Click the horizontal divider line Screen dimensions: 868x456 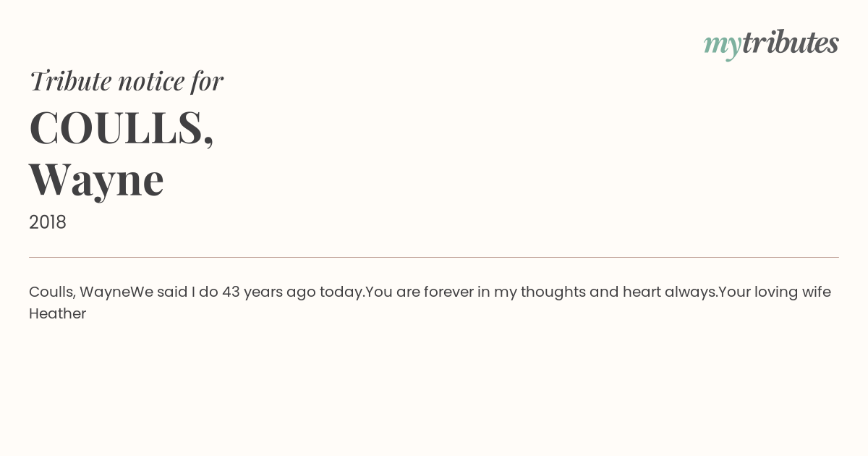point(434,257)
